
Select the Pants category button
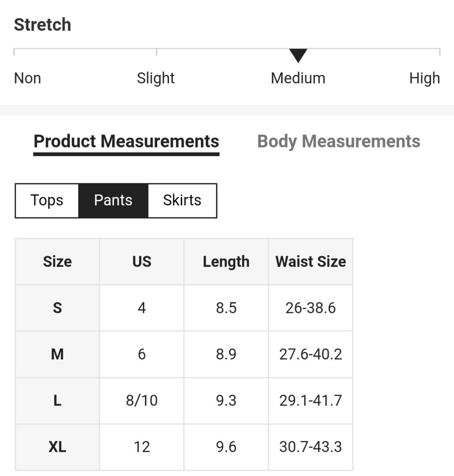coord(113,201)
